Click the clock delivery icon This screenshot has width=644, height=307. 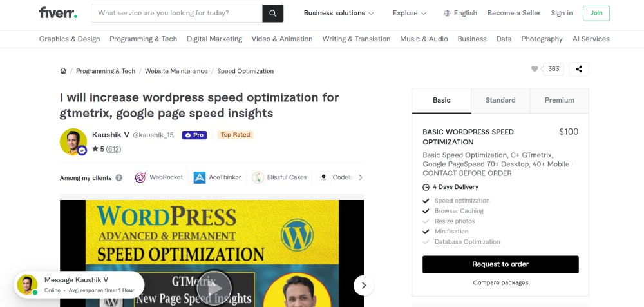[x=426, y=187]
